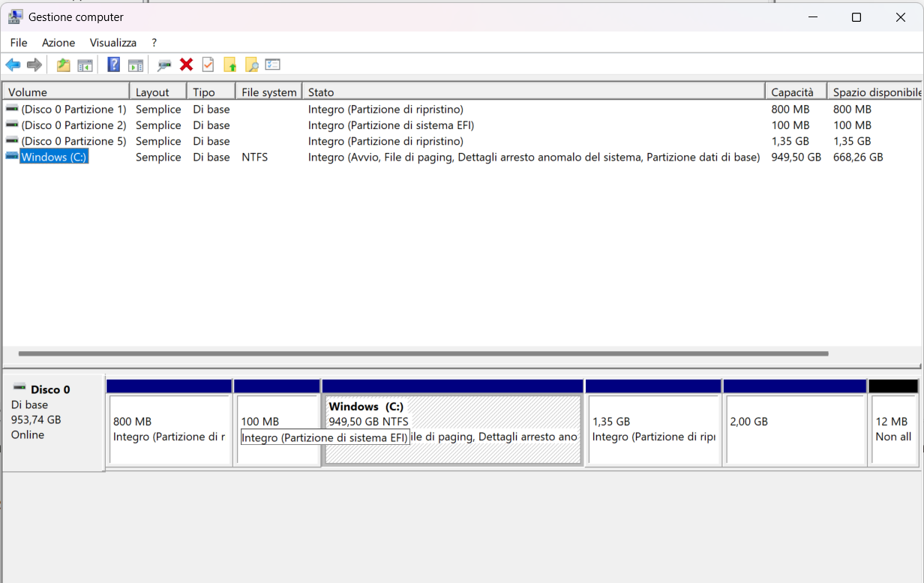Image resolution: width=924 pixels, height=583 pixels.
Task: Click the drive with magnifier toolbar icon
Action: 164,65
